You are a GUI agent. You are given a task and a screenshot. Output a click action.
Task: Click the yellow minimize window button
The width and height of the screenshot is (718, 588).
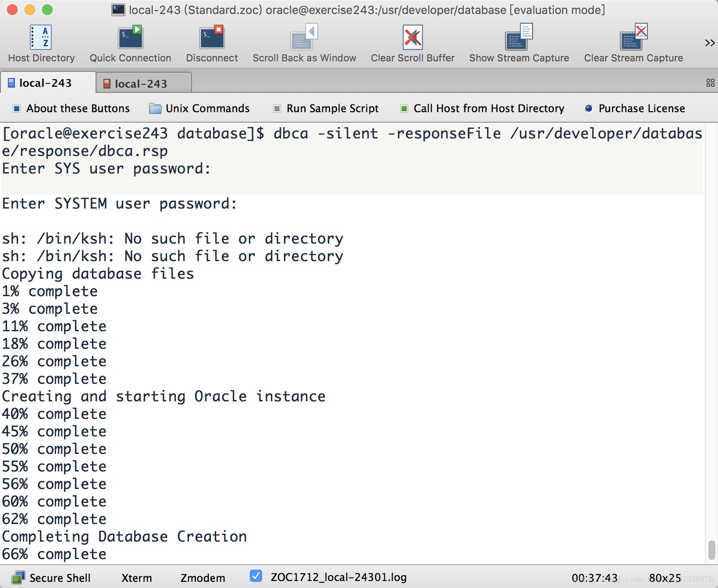coord(30,10)
